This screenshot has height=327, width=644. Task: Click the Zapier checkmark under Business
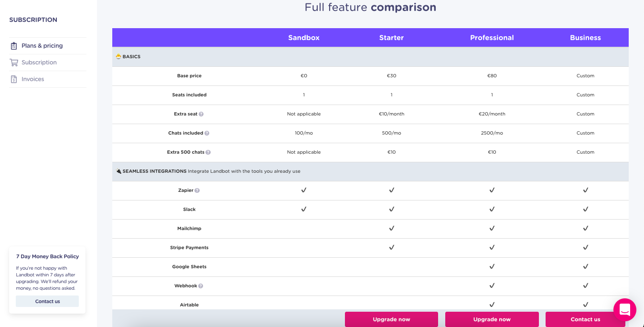586,190
